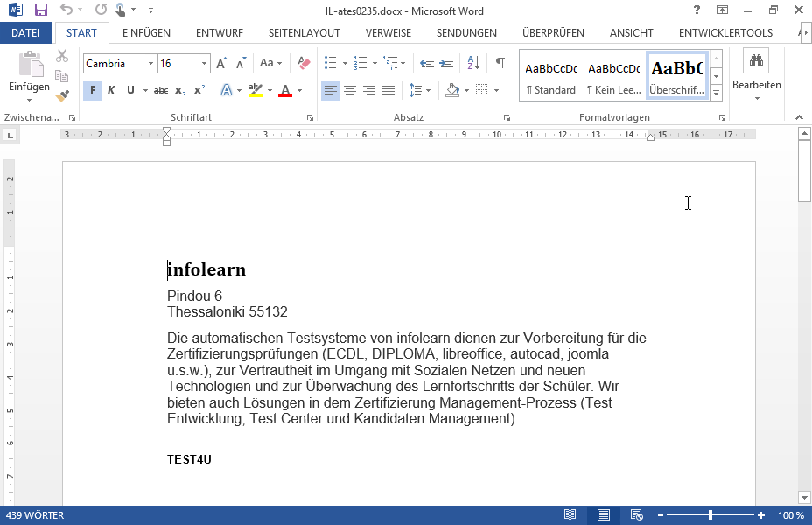Screen dimensions: 812x525
Task: Open line spacing dropdown
Action: click(420, 91)
